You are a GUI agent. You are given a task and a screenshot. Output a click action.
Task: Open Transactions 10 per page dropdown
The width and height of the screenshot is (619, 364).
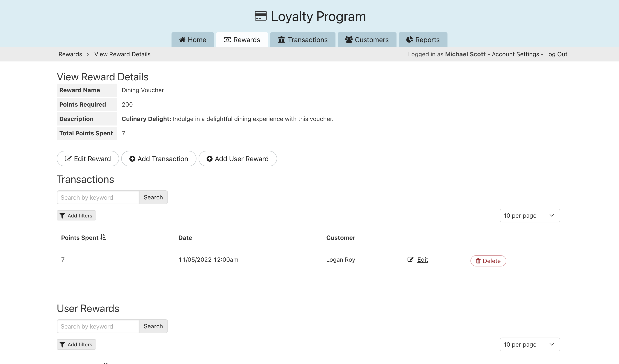[x=530, y=216]
